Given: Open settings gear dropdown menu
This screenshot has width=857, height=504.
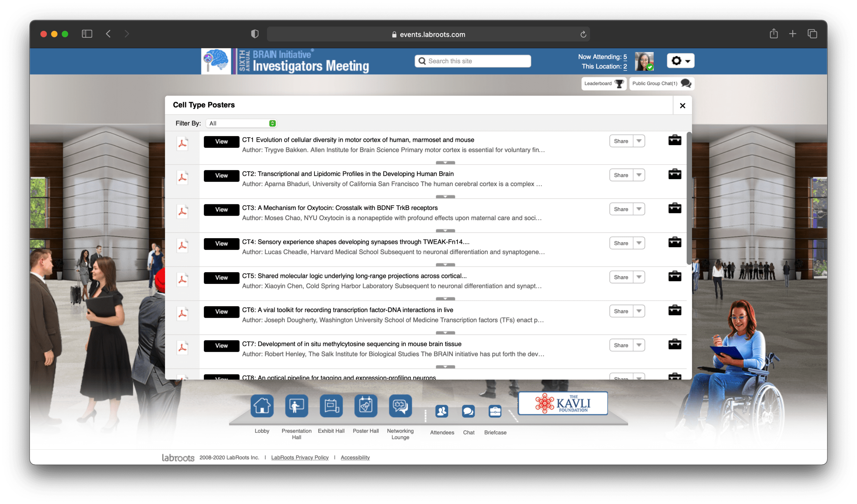Looking at the screenshot, I should [680, 61].
